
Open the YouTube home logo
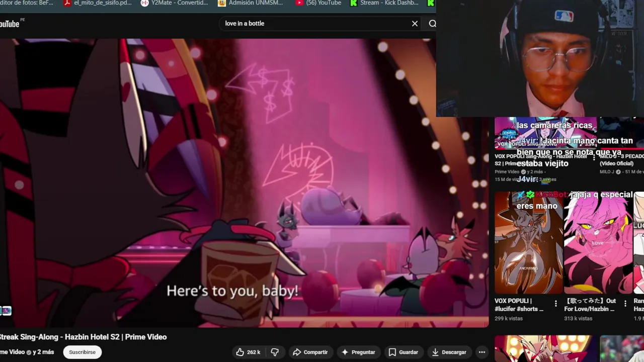point(9,24)
